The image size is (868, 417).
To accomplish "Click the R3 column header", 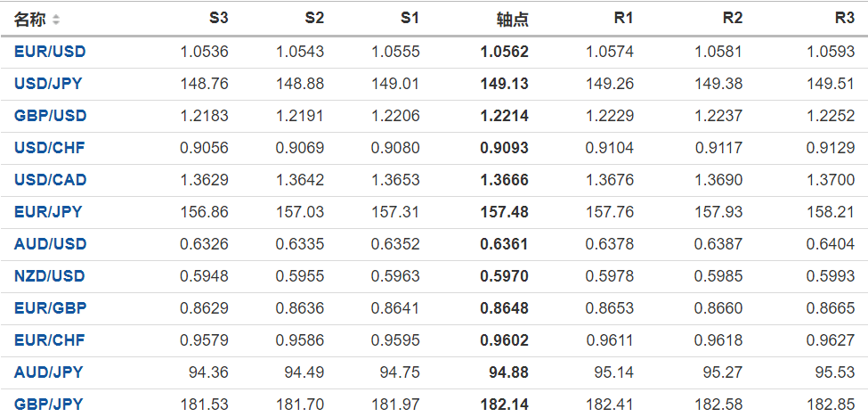I will (844, 19).
